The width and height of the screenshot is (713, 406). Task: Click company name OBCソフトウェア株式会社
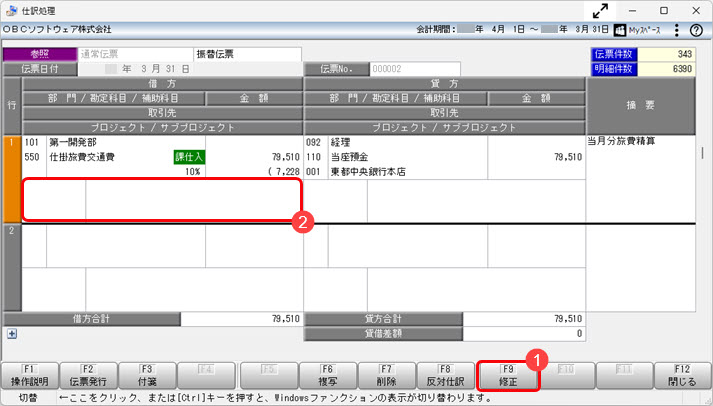pyautogui.click(x=57, y=30)
